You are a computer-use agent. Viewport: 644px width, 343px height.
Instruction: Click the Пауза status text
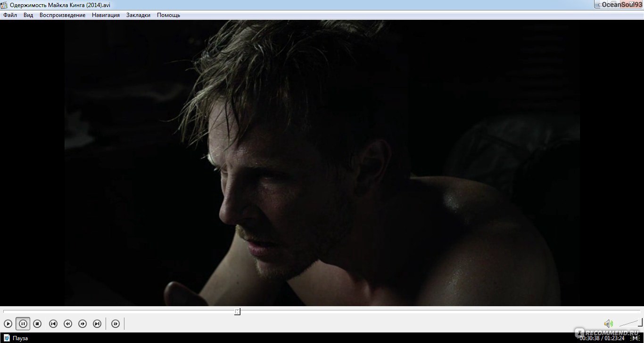(20, 338)
